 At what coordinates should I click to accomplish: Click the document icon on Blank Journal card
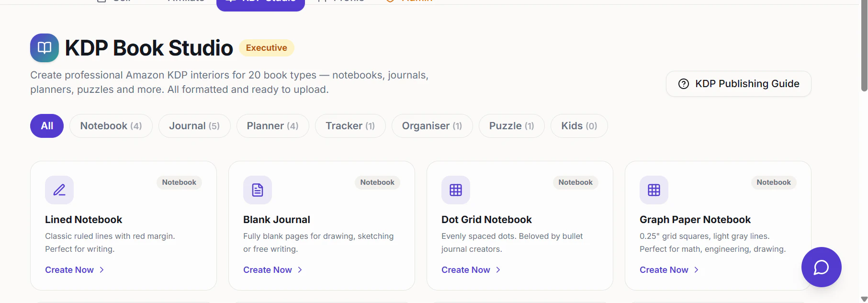pos(258,190)
